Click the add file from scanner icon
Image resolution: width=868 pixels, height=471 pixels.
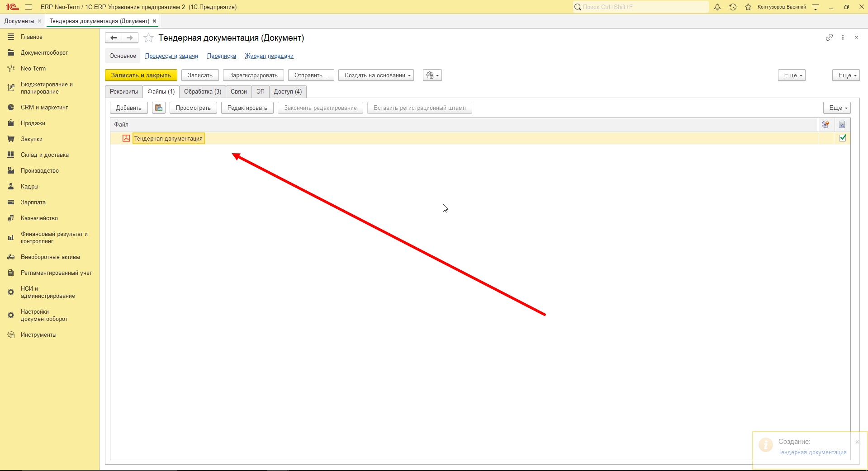pyautogui.click(x=159, y=108)
